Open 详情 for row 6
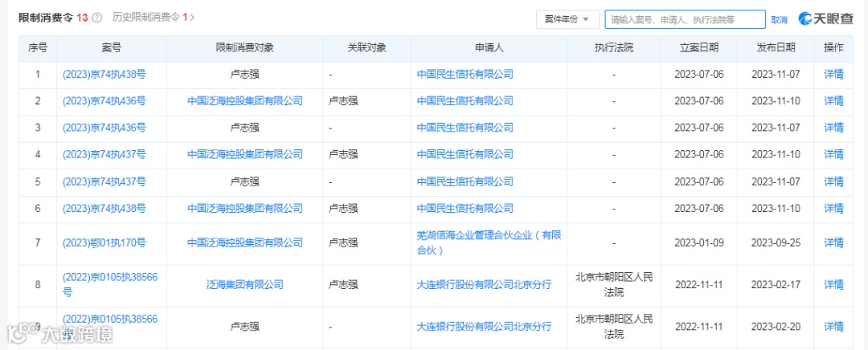Screen dimensions: 868x350 pos(833,209)
